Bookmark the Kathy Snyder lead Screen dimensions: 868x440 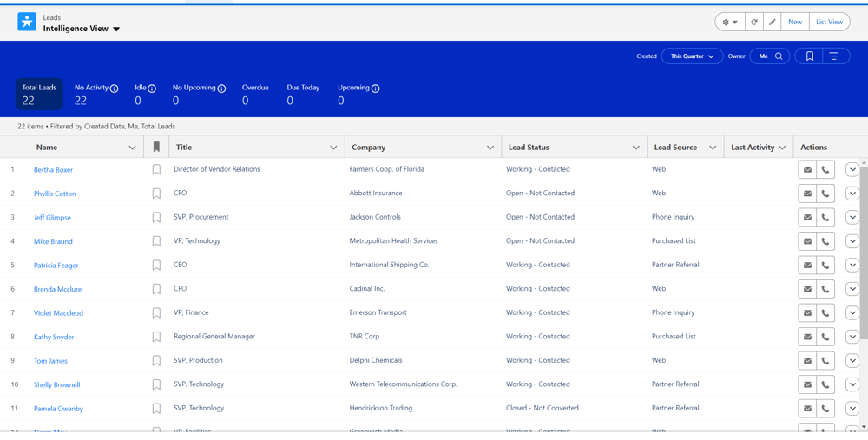[156, 337]
